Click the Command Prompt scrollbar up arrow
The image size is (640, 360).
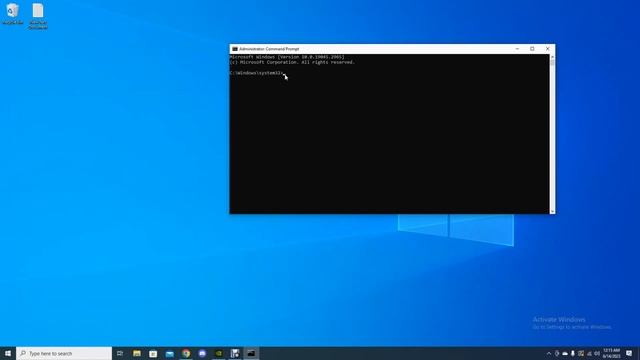click(552, 57)
